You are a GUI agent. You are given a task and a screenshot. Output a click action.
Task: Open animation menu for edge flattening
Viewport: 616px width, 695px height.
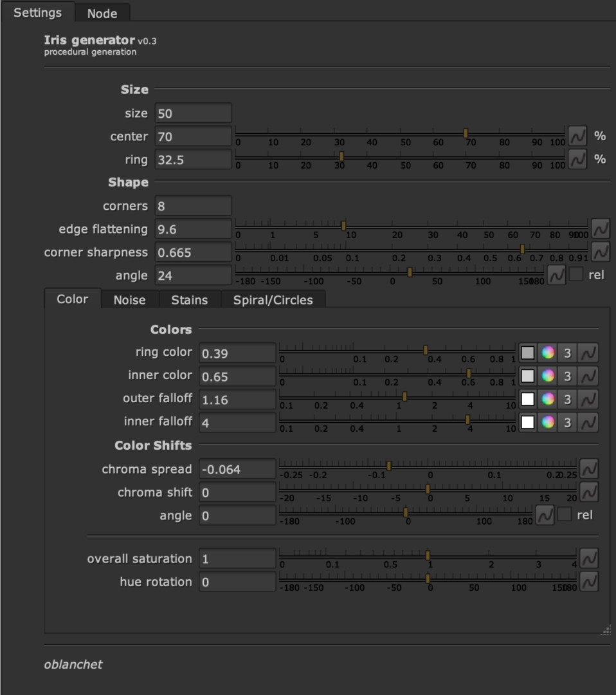point(600,229)
